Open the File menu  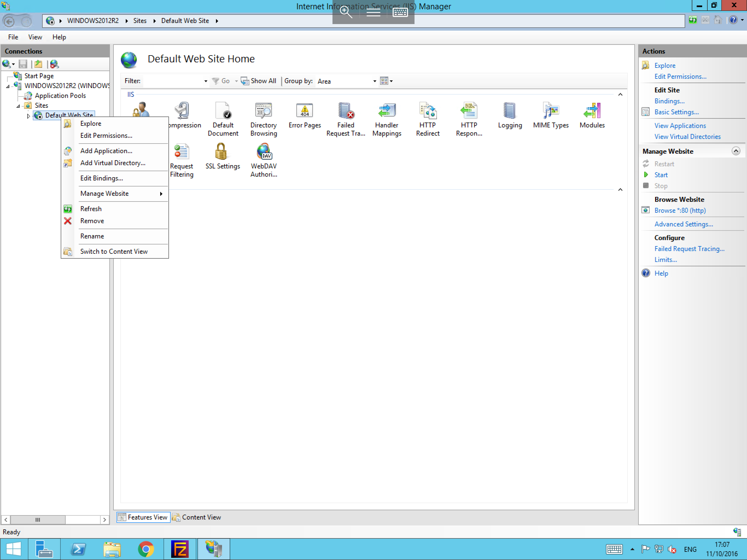(x=13, y=37)
